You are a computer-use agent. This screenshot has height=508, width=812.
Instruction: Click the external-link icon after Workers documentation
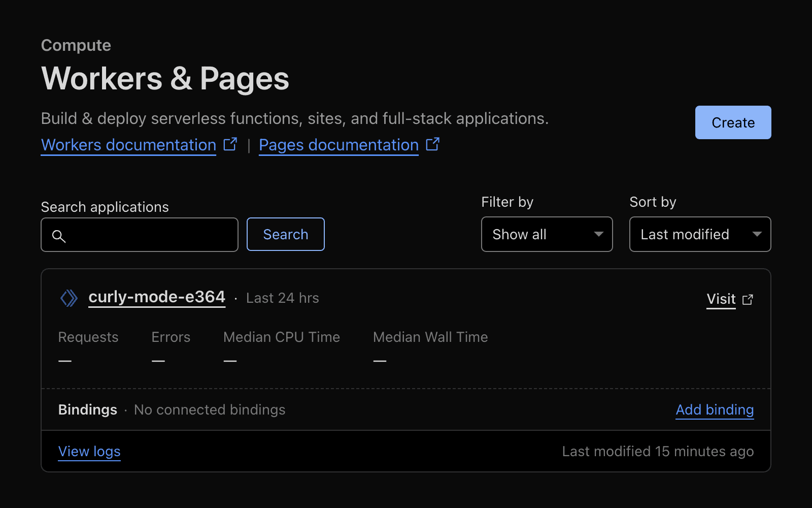pyautogui.click(x=231, y=144)
